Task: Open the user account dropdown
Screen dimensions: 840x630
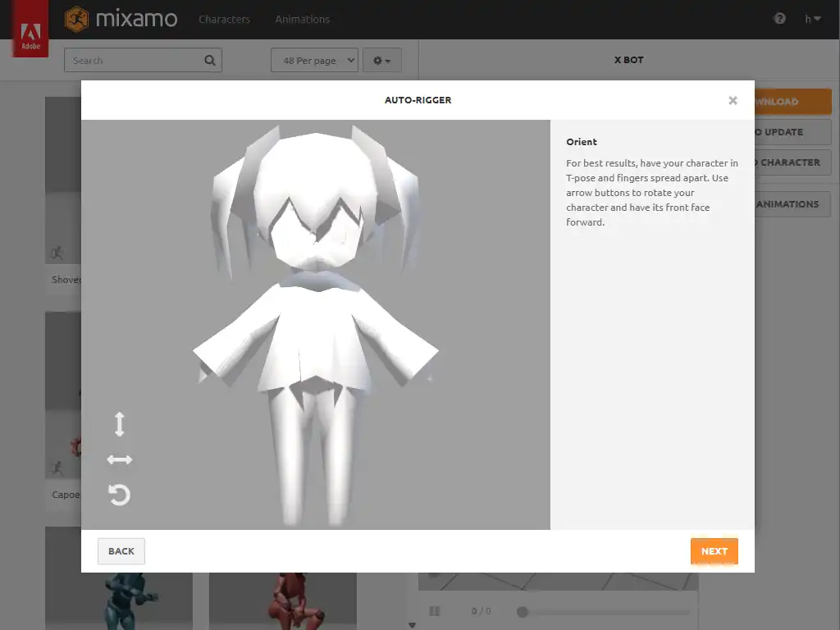Action: click(813, 19)
